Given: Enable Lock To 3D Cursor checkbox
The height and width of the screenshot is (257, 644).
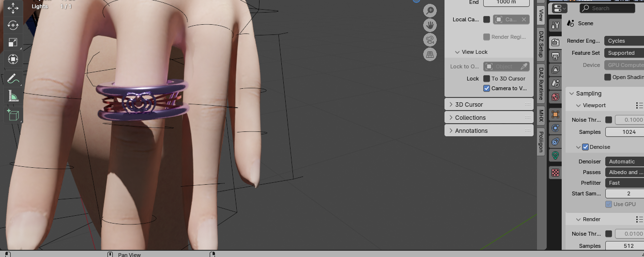Looking at the screenshot, I should tap(487, 79).
